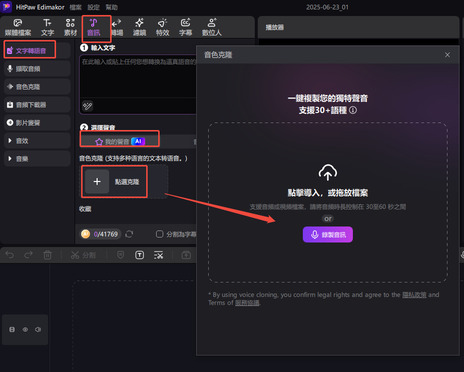Click the cloud upload icon in dialog
Viewport: 464px width, 372px height.
328,172
